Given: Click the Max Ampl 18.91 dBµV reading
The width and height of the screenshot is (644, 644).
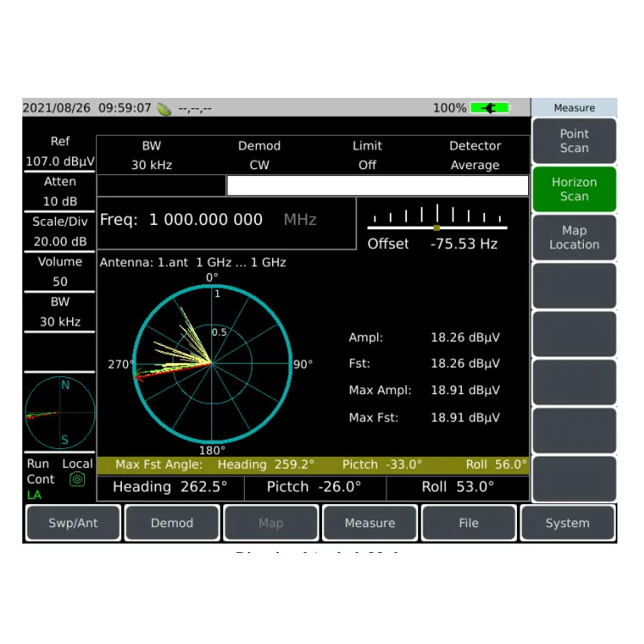Looking at the screenshot, I should 424,390.
